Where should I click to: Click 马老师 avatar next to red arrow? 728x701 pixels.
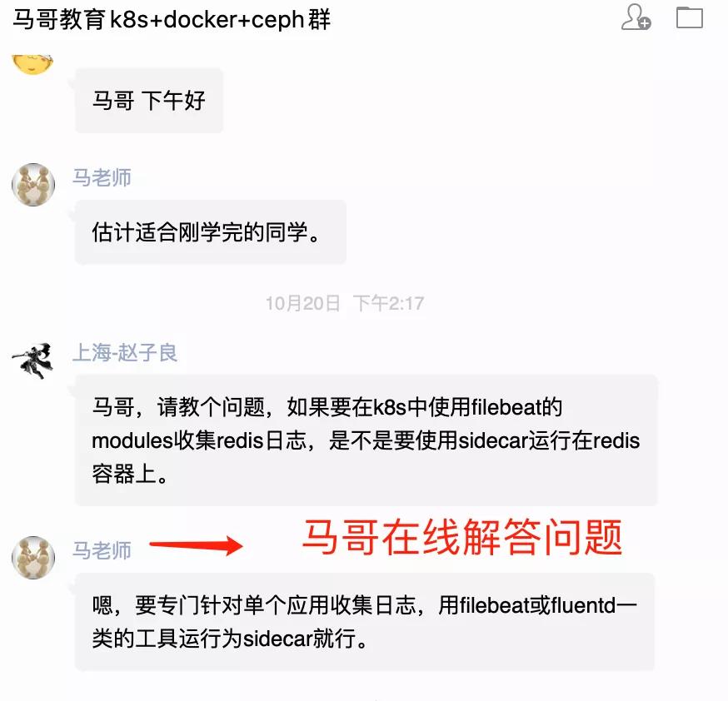(33, 557)
